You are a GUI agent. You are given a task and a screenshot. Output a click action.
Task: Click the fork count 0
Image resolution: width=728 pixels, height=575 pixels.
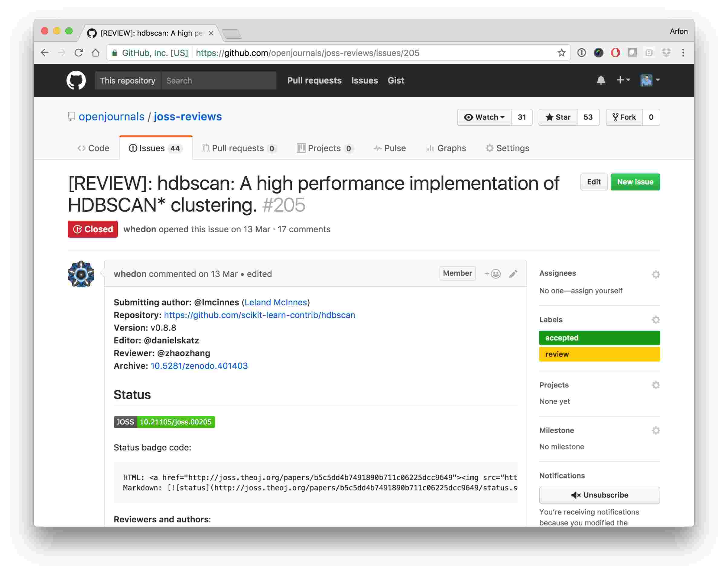(x=651, y=117)
